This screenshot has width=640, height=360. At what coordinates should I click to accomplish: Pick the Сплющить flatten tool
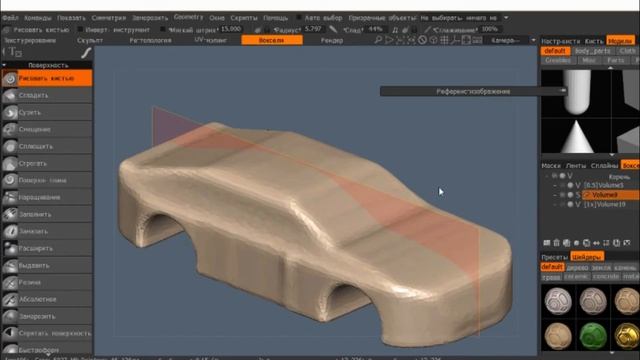tap(47, 146)
